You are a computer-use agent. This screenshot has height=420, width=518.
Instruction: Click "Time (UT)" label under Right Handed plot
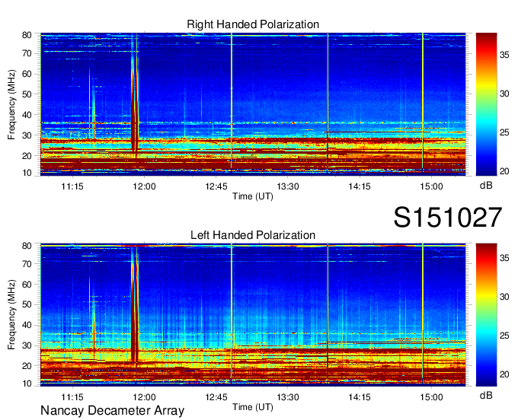253,196
